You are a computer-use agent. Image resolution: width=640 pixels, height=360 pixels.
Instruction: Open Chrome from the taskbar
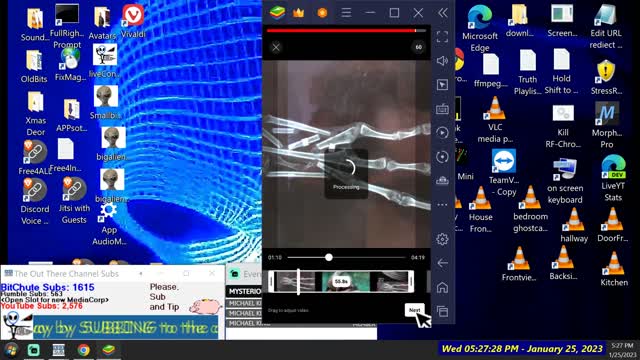coord(84,350)
